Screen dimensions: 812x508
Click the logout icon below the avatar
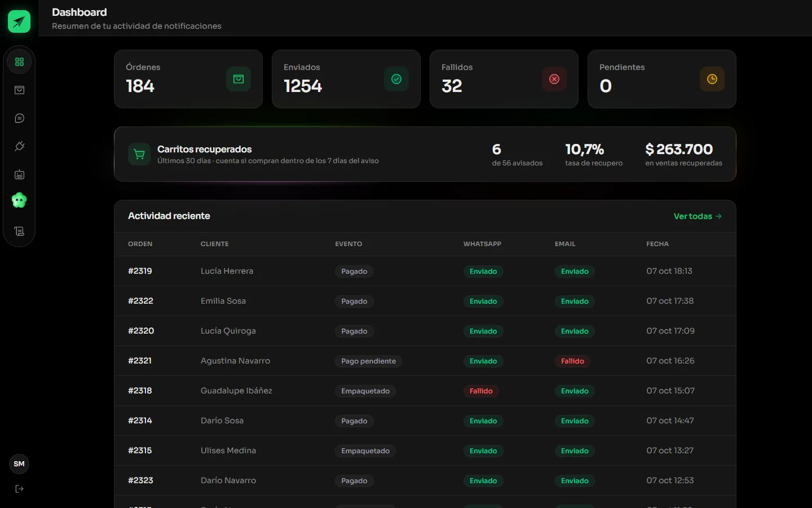click(x=19, y=489)
